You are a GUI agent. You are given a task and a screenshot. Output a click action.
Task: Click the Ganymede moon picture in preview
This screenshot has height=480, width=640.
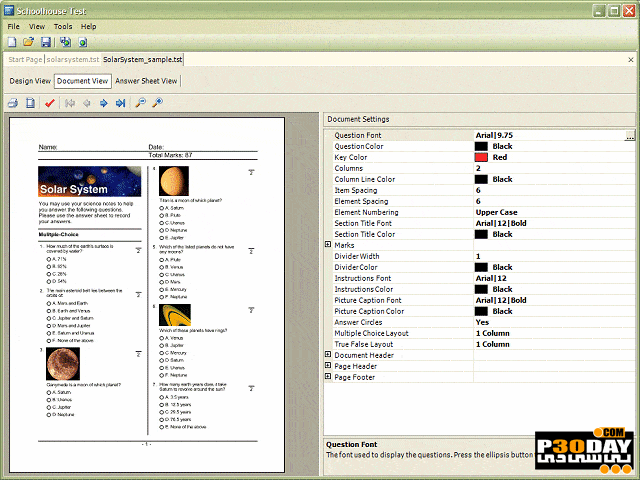[x=63, y=364]
